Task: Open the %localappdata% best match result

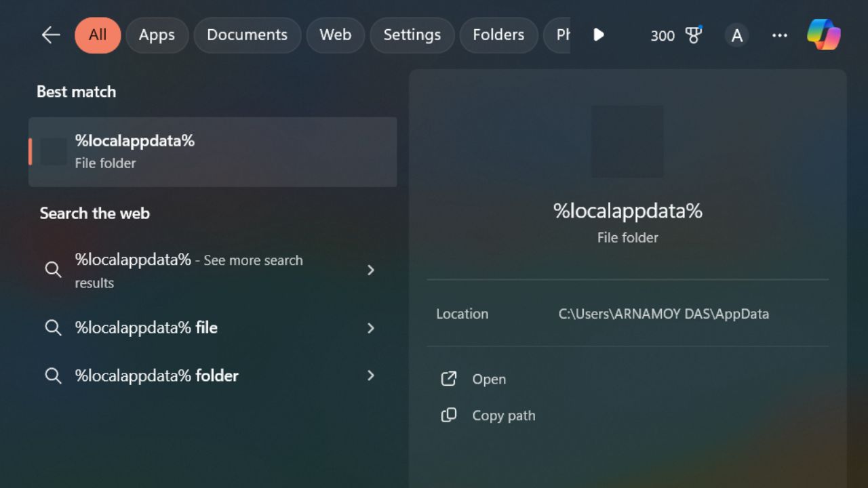Action: click(212, 151)
